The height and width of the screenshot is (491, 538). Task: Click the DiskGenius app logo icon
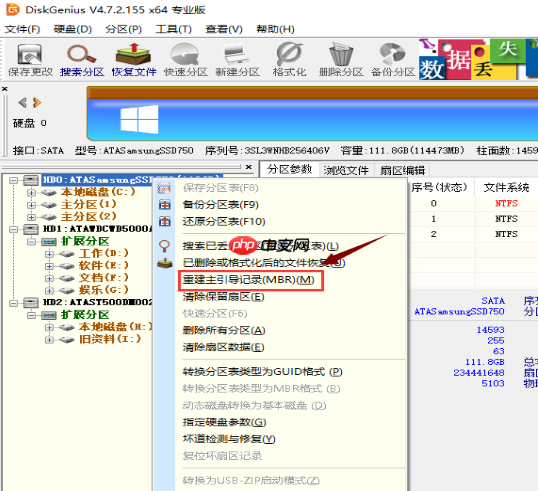13,10
